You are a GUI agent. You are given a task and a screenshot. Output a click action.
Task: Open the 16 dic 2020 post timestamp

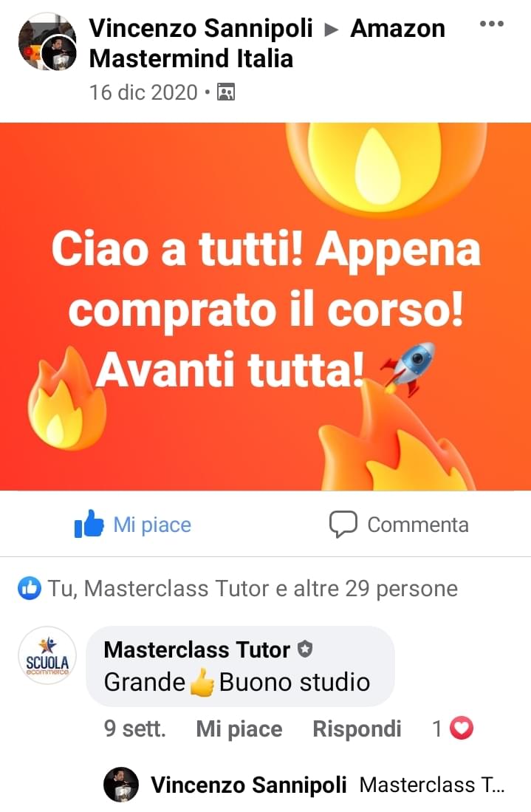(x=143, y=92)
